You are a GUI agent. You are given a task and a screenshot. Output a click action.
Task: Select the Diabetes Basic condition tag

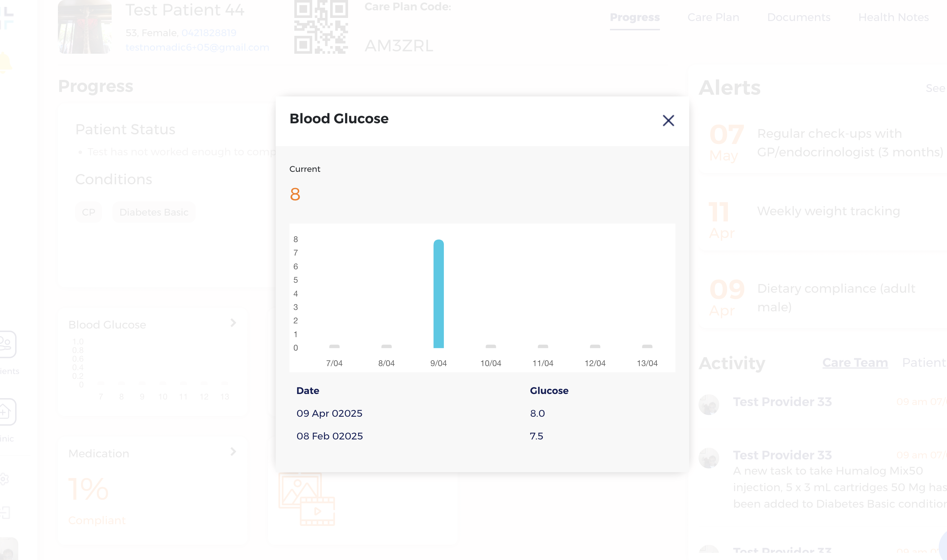[x=154, y=212]
